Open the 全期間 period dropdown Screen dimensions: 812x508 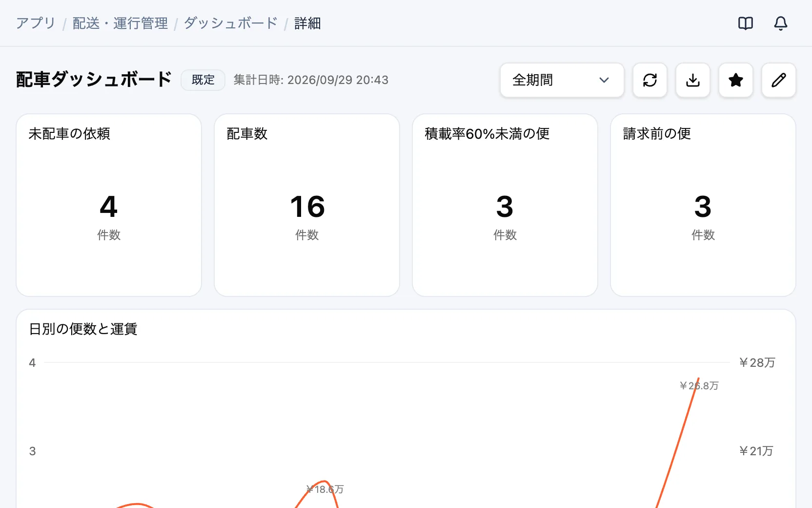562,80
